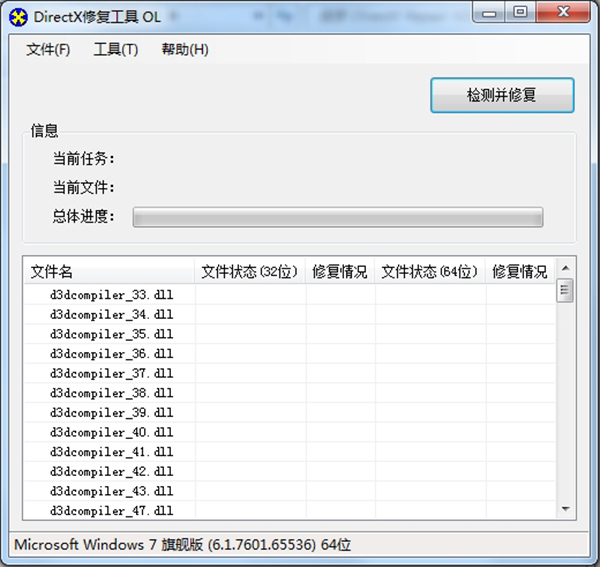Select row d3dcompiler_37.dll
600x567 pixels.
(290, 373)
